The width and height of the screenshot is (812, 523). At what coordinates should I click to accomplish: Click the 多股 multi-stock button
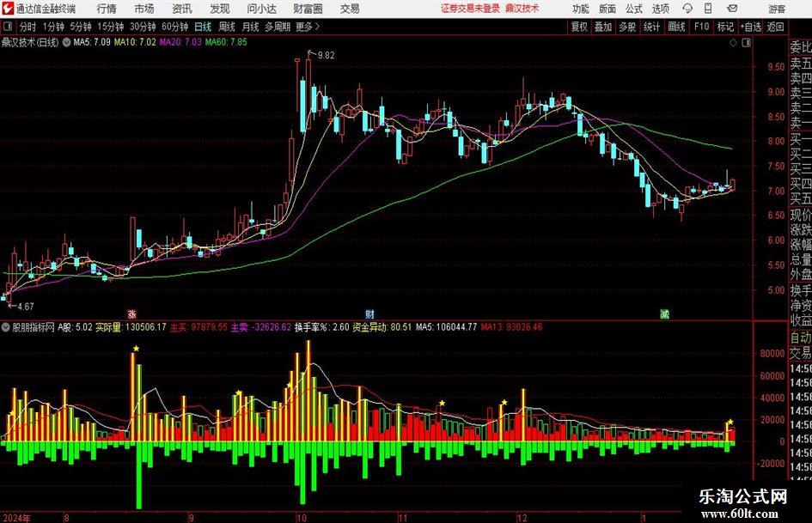(627, 27)
